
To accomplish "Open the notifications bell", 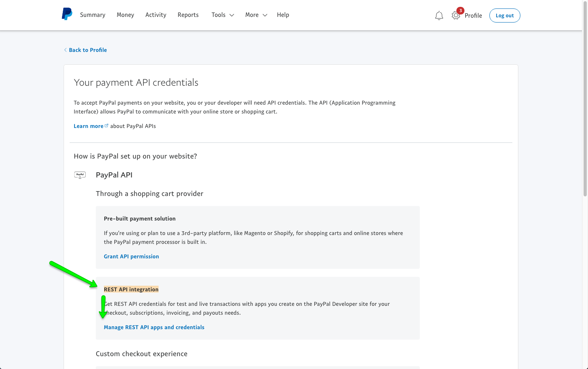I will pos(439,15).
